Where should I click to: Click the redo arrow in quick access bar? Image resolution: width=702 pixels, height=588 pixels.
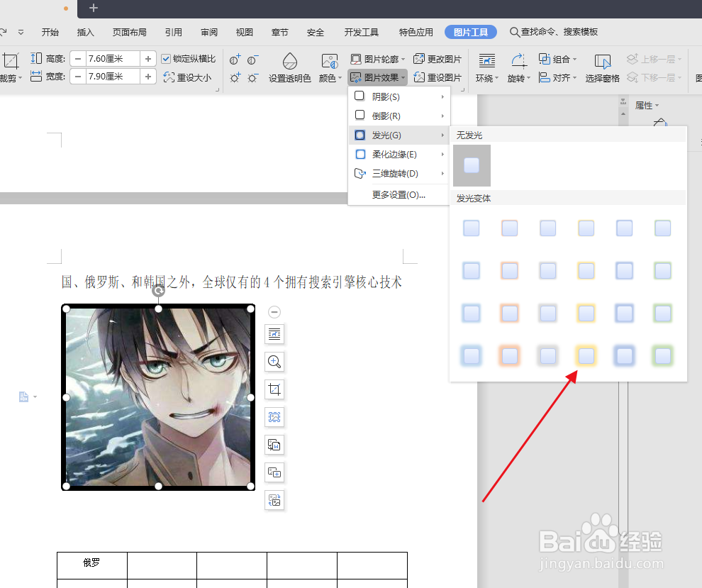[2, 32]
